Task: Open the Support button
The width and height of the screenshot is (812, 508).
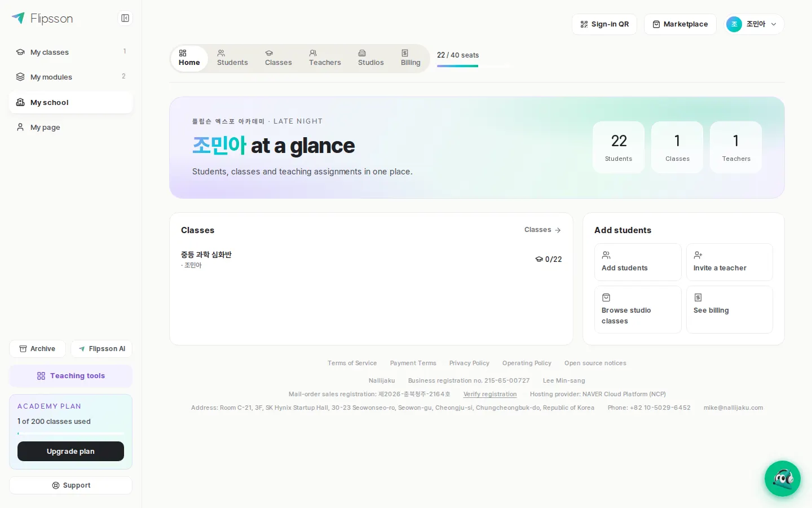Action: tap(71, 485)
